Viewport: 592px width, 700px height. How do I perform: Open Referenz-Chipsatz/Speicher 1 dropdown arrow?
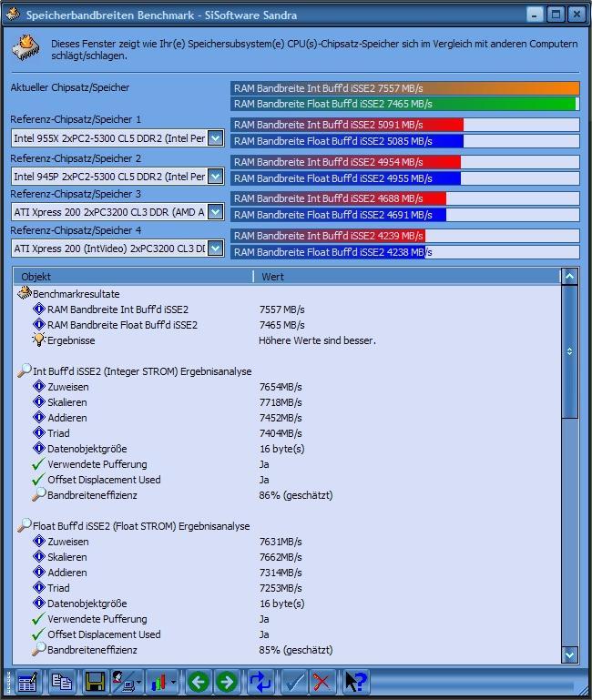point(216,138)
